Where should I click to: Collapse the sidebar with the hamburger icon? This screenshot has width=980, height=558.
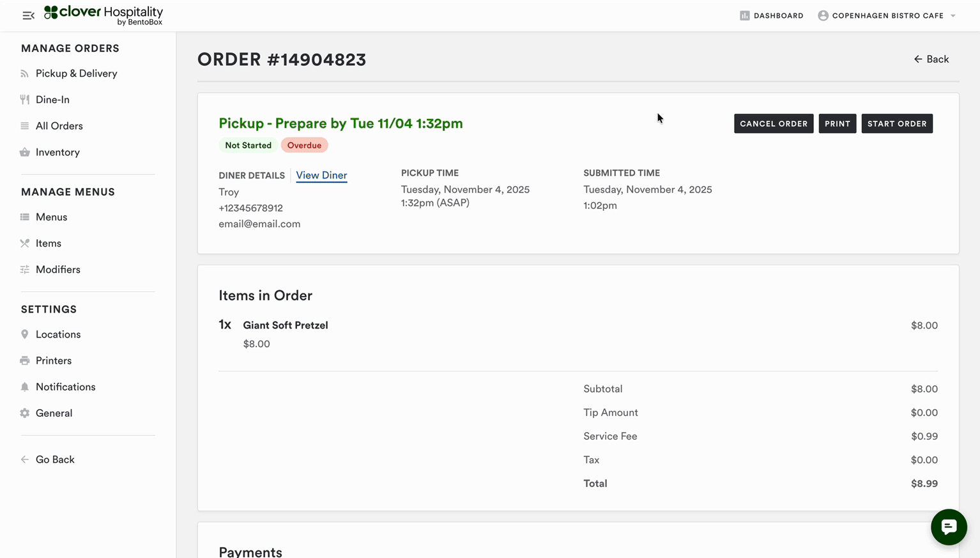click(x=28, y=15)
